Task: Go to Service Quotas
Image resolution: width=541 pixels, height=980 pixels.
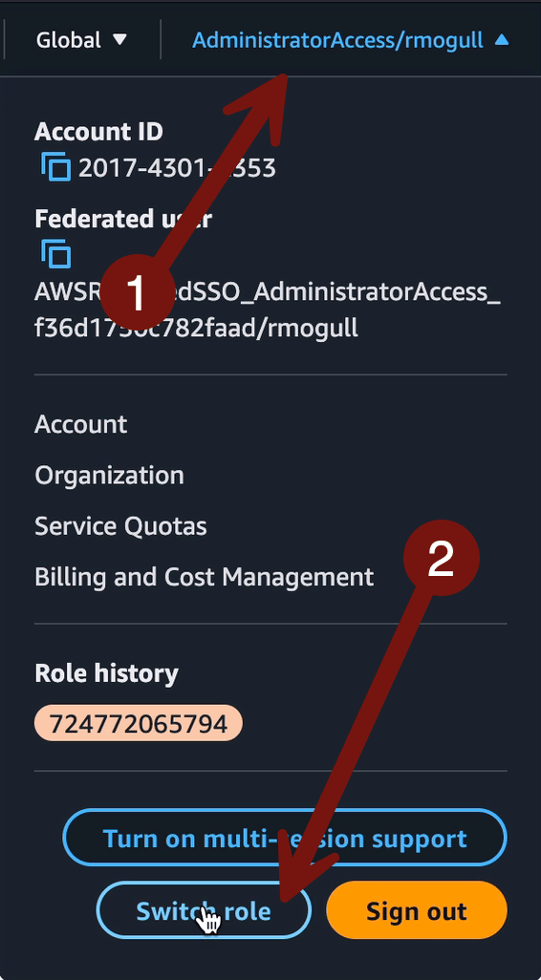Action: coord(120,526)
